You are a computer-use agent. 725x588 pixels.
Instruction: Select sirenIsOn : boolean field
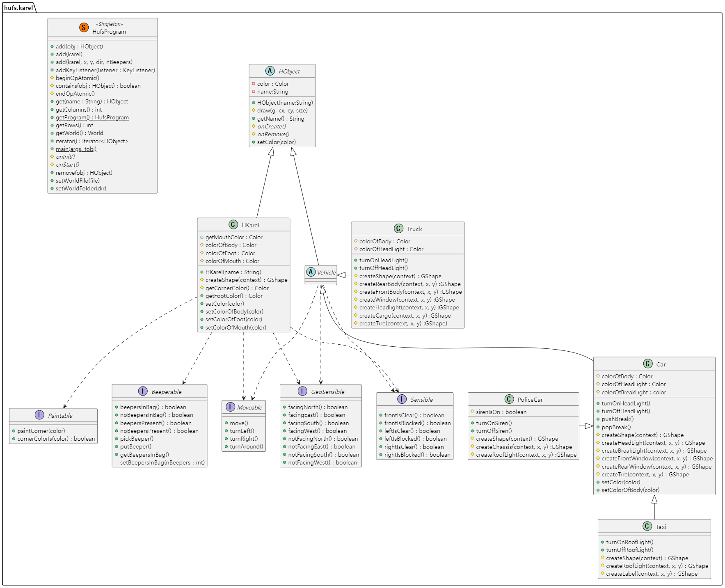(501, 412)
